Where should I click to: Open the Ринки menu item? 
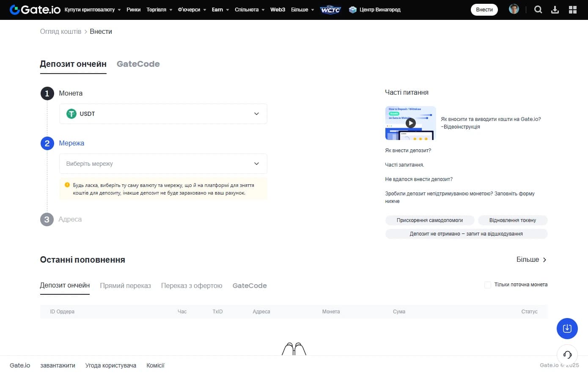133,9
